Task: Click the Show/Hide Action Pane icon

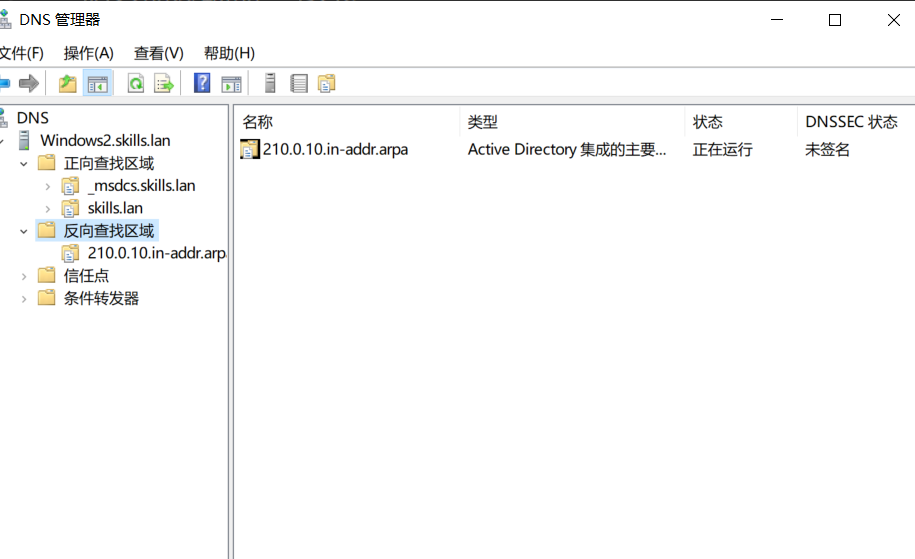Action: pos(231,83)
